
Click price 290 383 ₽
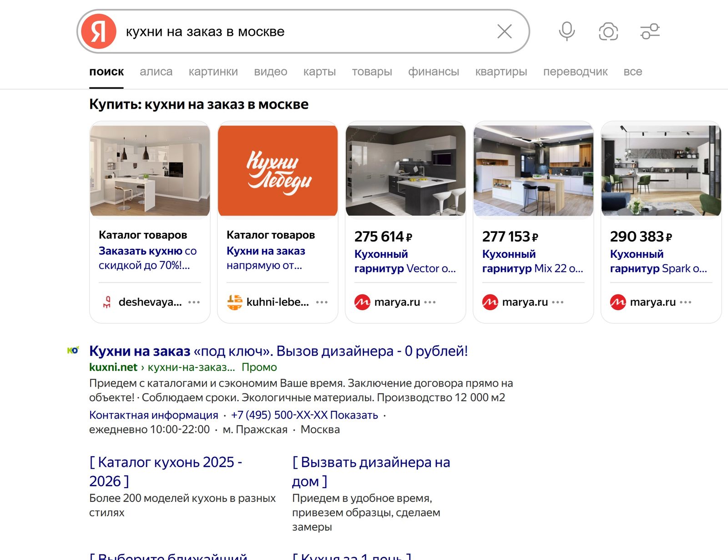point(641,237)
